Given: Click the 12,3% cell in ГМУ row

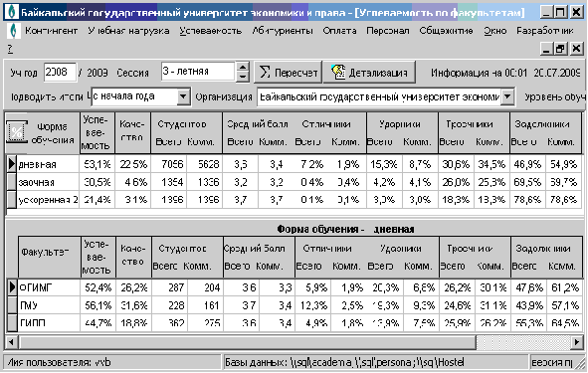Looking at the screenshot, I should point(313,305).
